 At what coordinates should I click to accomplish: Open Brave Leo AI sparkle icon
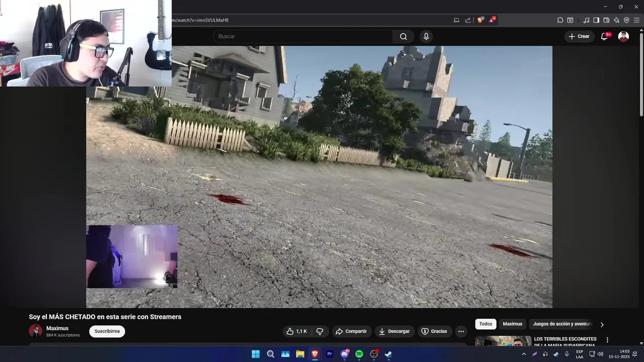(616, 20)
